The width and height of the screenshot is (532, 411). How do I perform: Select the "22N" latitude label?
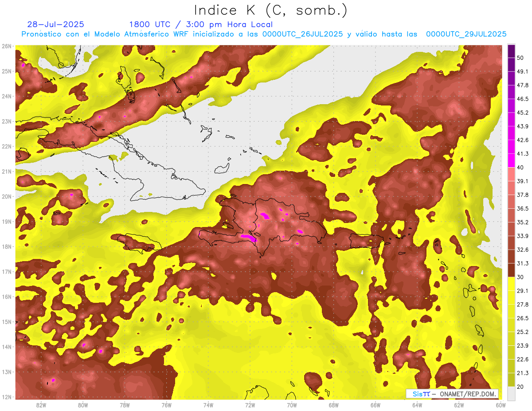click(7, 146)
